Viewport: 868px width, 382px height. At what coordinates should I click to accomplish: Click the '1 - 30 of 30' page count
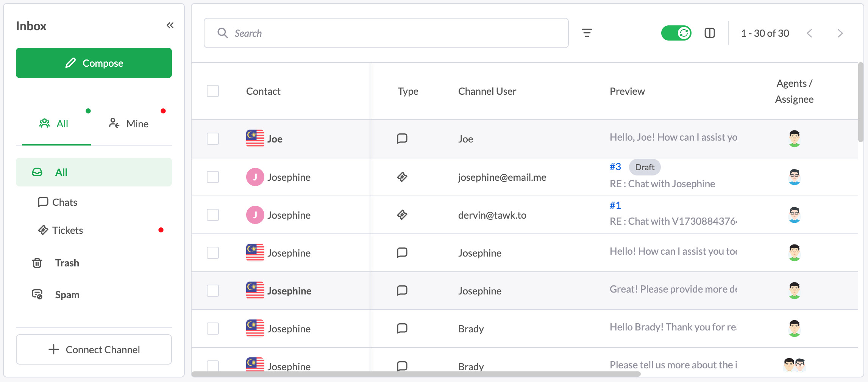765,33
